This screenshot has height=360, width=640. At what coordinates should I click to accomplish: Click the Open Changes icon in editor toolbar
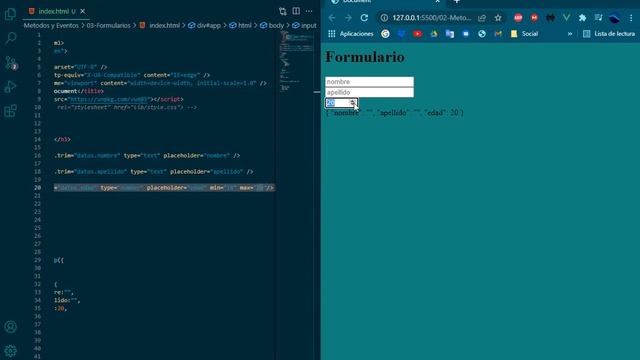tap(282, 11)
